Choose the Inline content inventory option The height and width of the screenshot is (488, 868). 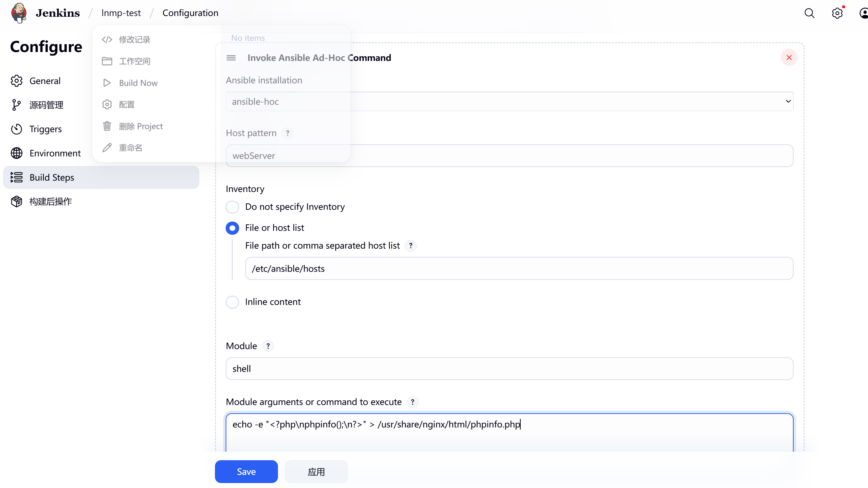pyautogui.click(x=232, y=302)
